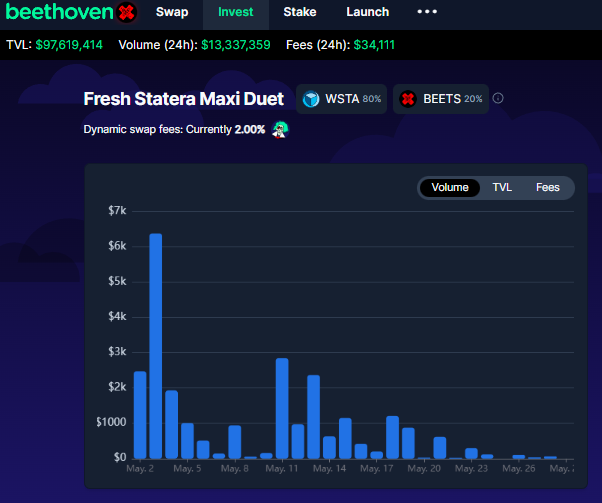Open the three-dot more menu
The width and height of the screenshot is (602, 503).
(427, 12)
